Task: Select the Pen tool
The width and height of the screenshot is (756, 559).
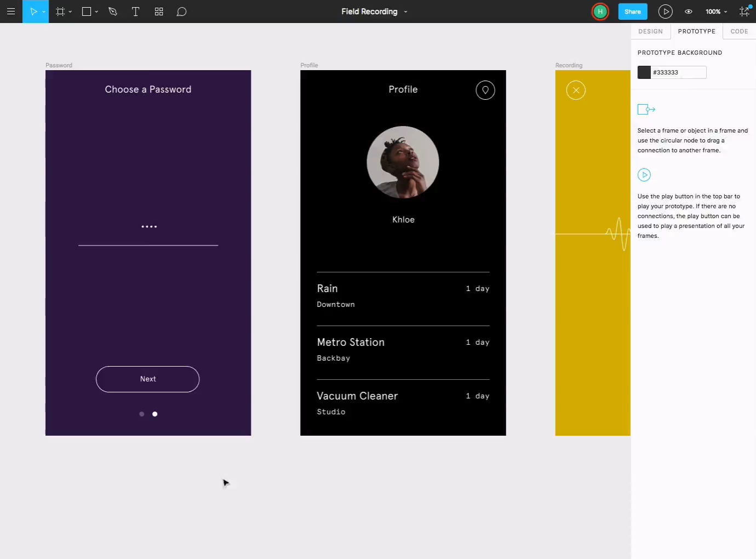Action: pyautogui.click(x=113, y=12)
